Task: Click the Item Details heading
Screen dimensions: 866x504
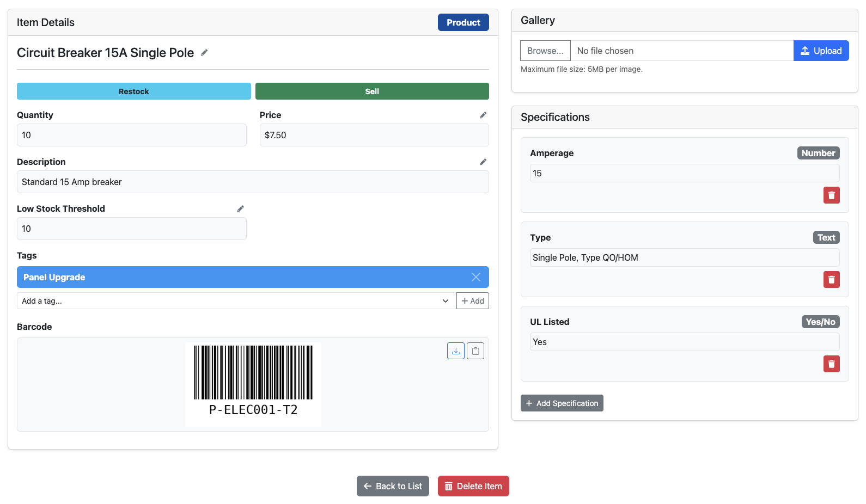Action: coord(46,22)
